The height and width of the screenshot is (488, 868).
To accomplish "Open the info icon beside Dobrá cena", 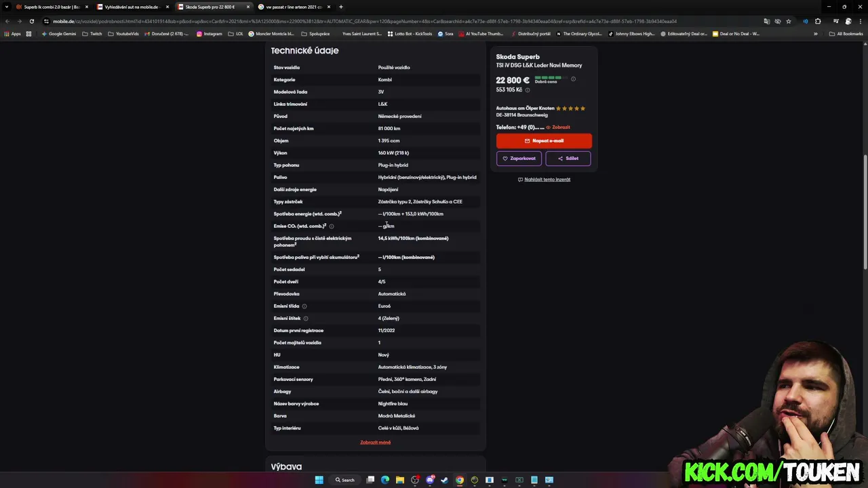I will tap(573, 79).
